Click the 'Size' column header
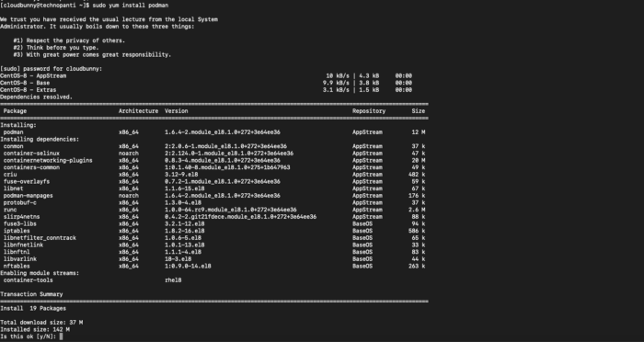This screenshot has height=342, width=644. 419,111
